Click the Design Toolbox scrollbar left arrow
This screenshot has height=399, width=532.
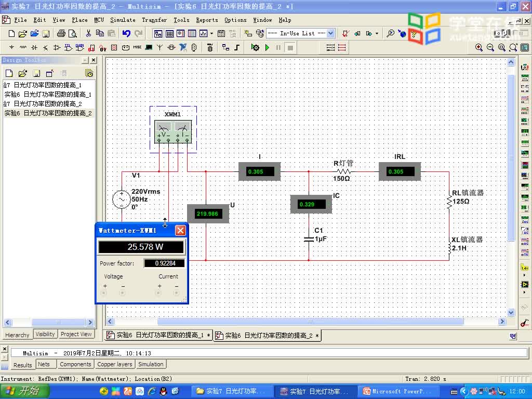click(8, 322)
